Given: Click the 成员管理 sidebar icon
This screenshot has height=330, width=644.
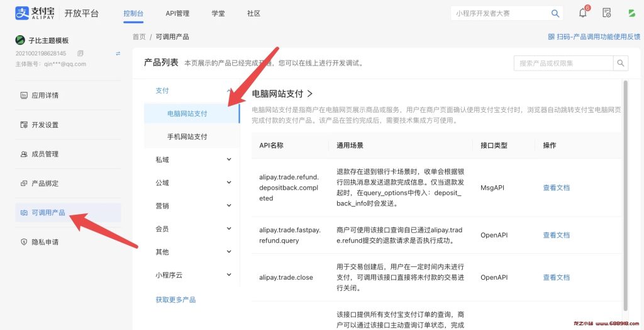Looking at the screenshot, I should (24, 154).
